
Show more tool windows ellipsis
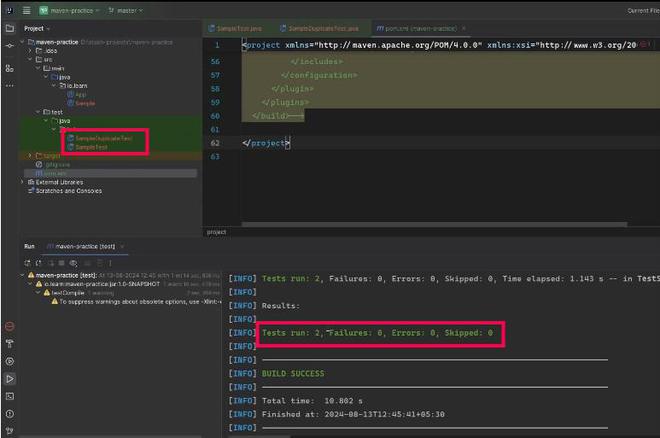(x=10, y=85)
